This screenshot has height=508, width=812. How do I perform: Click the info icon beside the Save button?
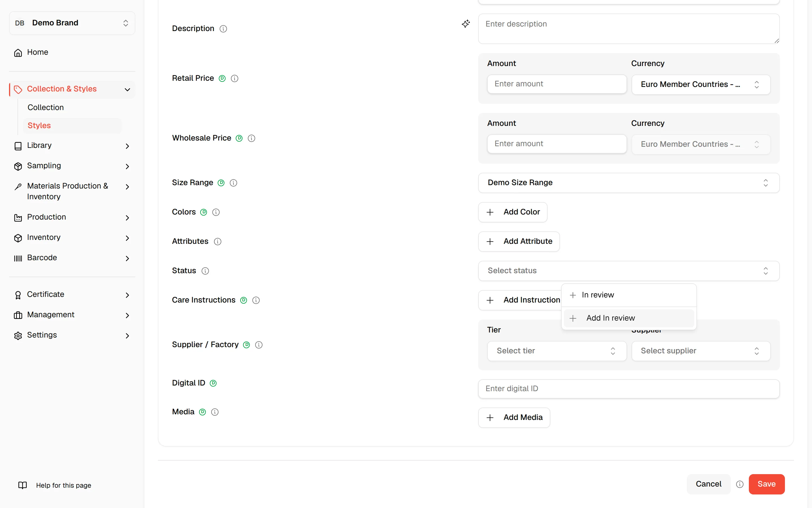coord(740,484)
